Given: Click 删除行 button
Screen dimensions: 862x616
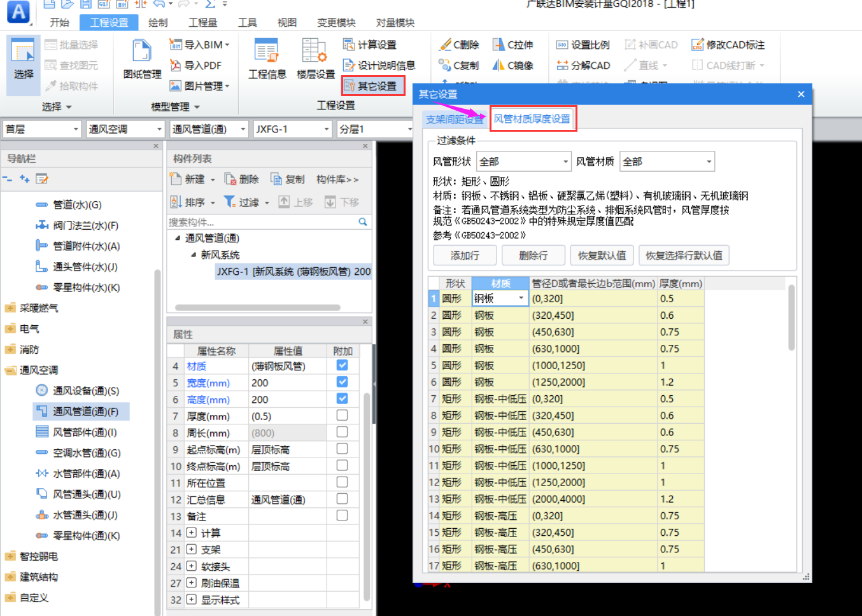Looking at the screenshot, I should point(533,255).
